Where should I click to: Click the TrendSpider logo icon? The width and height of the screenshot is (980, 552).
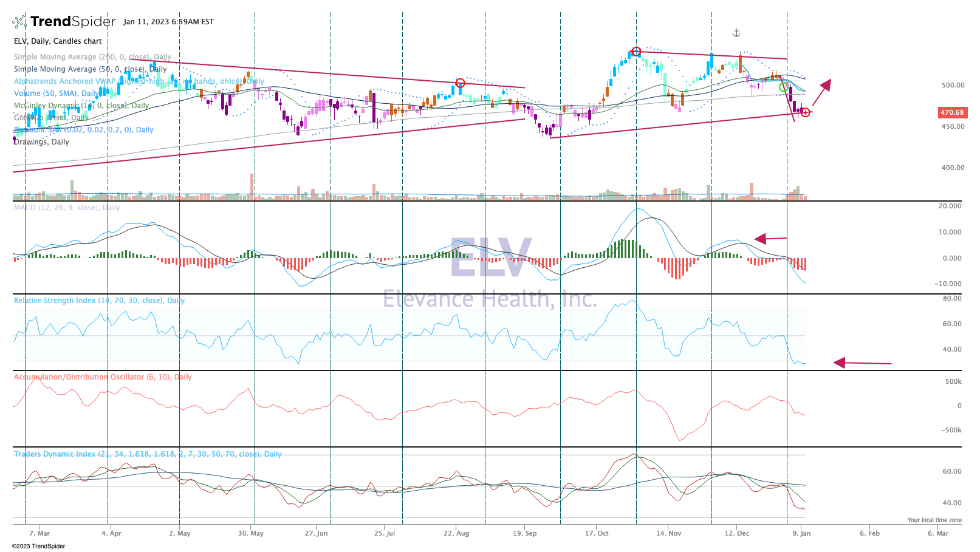[19, 22]
